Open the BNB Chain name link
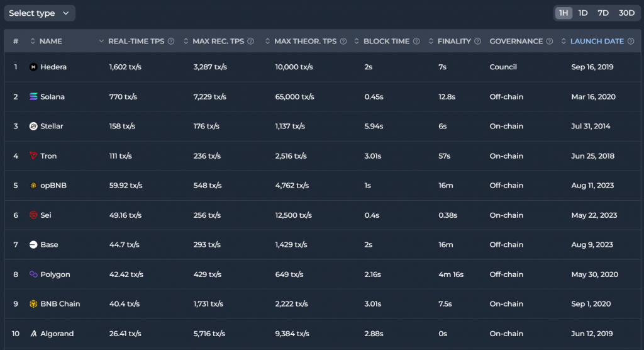Image resolution: width=644 pixels, height=350 pixels. click(x=60, y=304)
